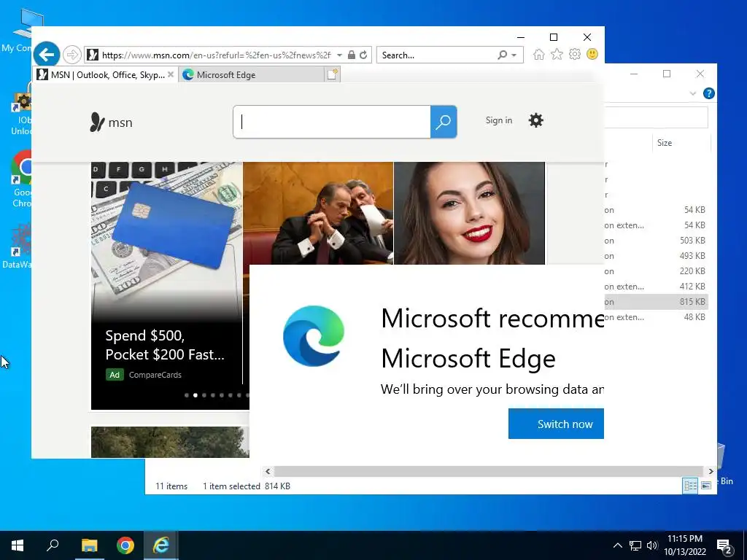747x560 pixels.
Task: Switch File Explorer to details view
Action: tap(690, 485)
